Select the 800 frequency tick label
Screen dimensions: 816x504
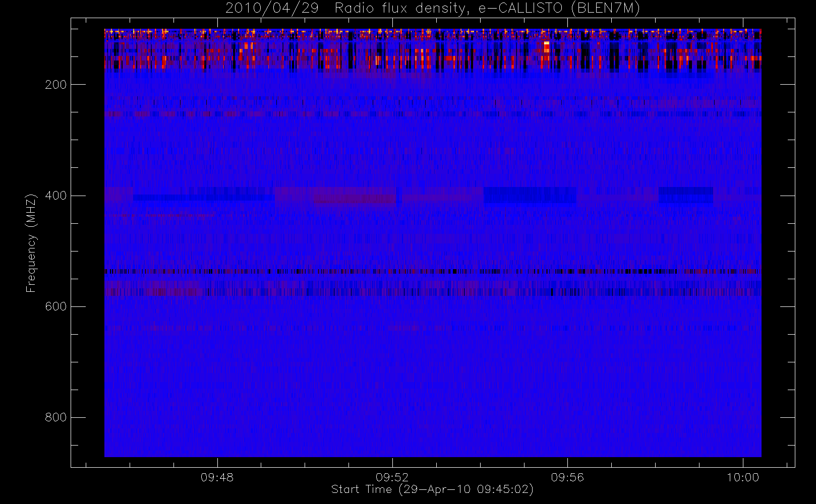[55, 417]
